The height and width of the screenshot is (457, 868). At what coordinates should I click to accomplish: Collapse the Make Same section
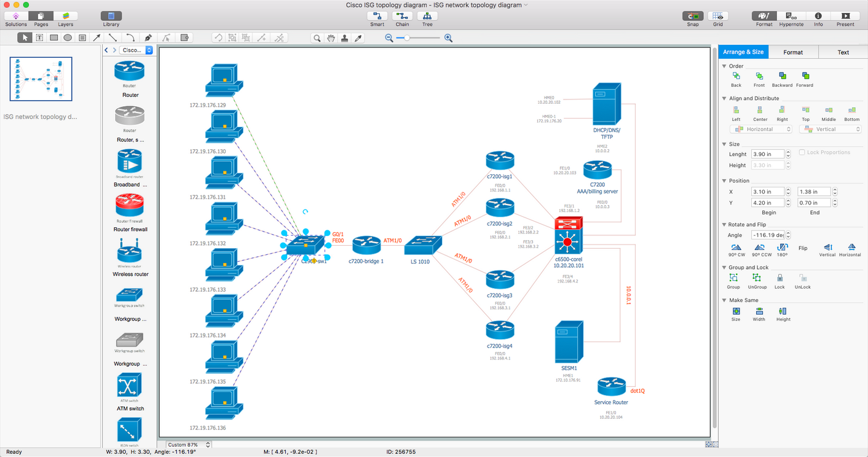(725, 300)
